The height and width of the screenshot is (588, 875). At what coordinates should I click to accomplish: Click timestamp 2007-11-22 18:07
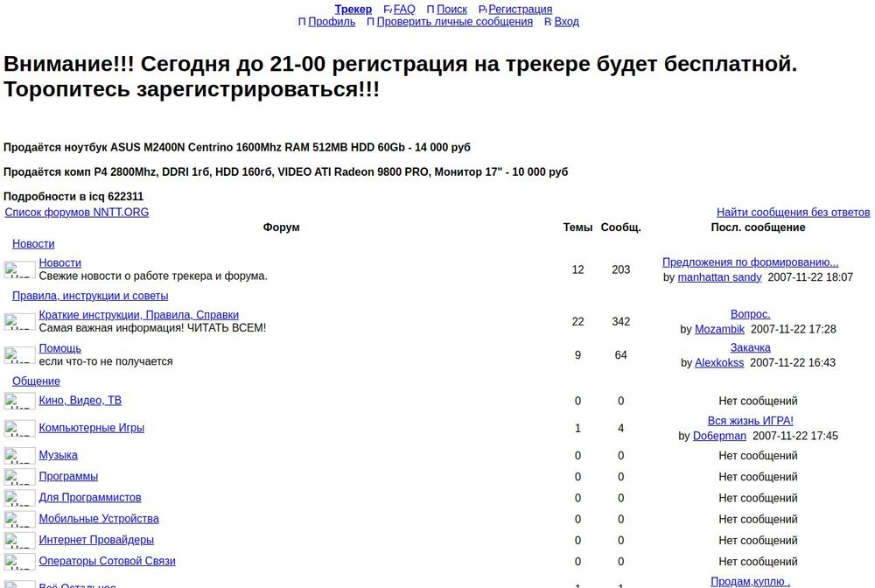810,277
